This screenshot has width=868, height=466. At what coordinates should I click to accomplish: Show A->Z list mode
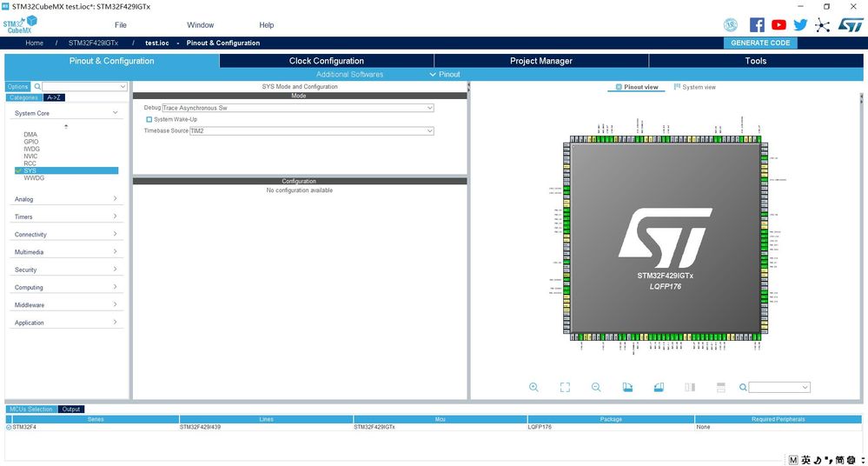[54, 97]
